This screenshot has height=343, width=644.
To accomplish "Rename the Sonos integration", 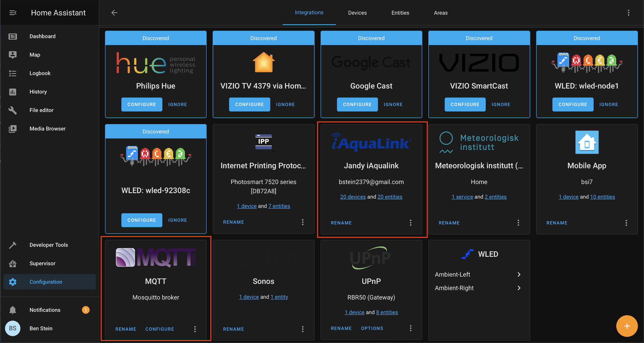I will point(233,329).
